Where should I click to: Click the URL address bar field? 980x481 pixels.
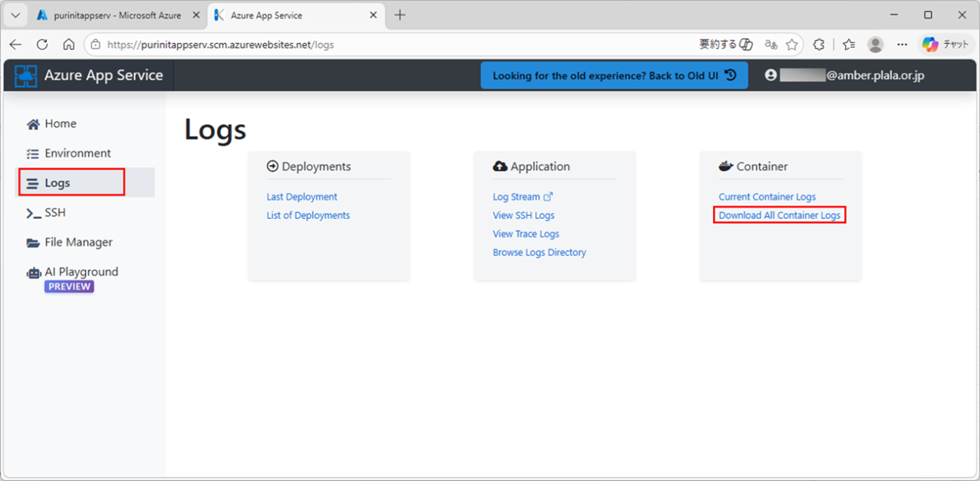point(392,44)
